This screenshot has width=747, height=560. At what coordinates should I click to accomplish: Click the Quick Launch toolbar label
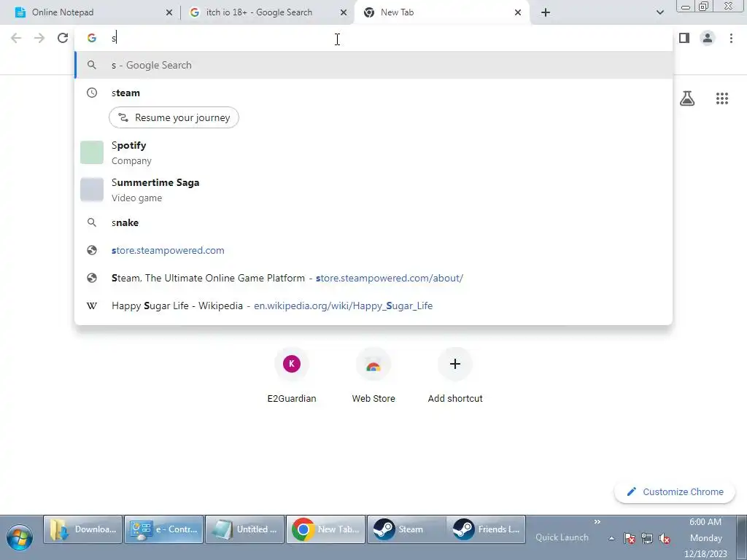[562, 537]
